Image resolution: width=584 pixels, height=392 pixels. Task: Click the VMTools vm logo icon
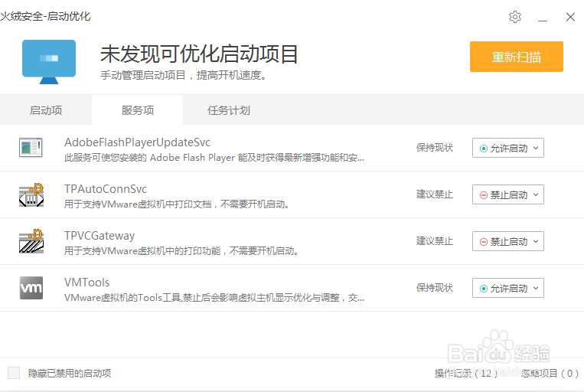click(31, 288)
